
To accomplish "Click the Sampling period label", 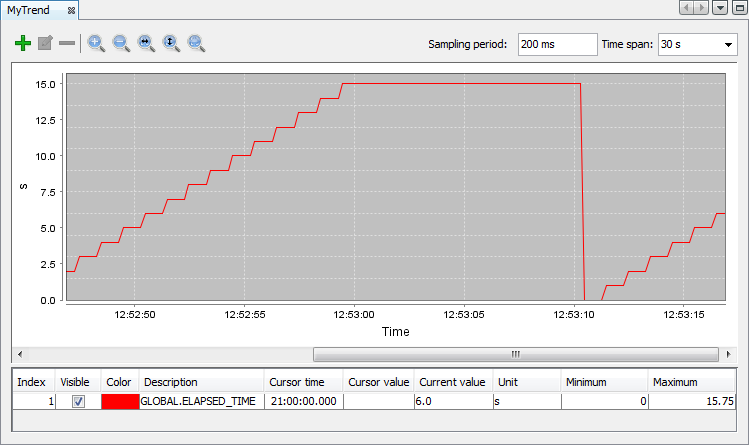I will [467, 44].
